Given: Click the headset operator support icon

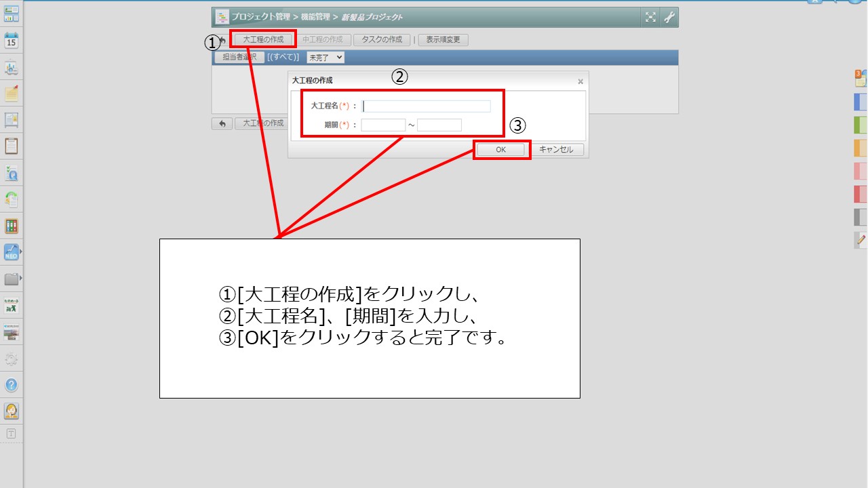Looking at the screenshot, I should [12, 411].
